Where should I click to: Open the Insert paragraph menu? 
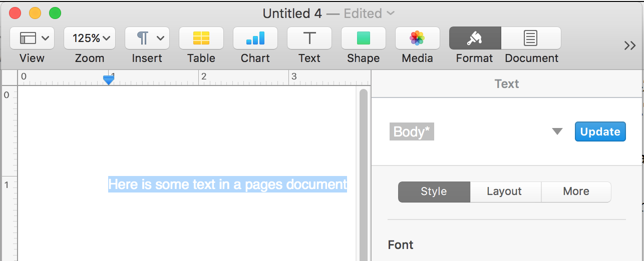tap(147, 38)
